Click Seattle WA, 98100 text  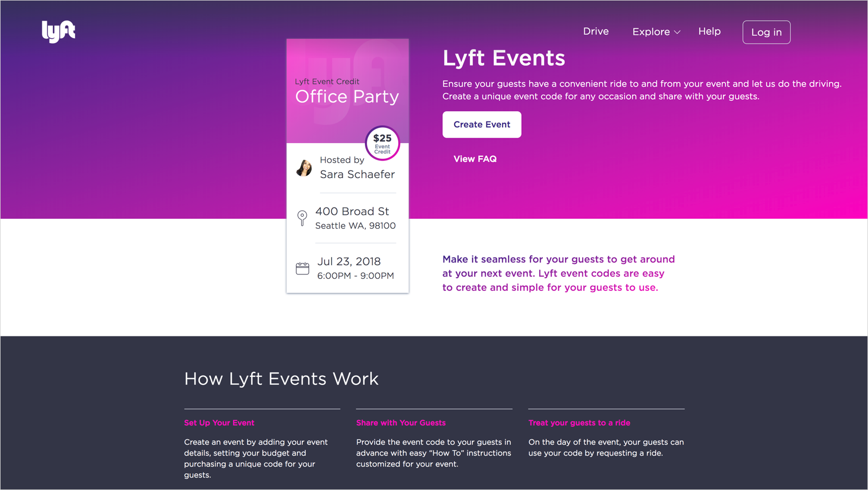(356, 226)
